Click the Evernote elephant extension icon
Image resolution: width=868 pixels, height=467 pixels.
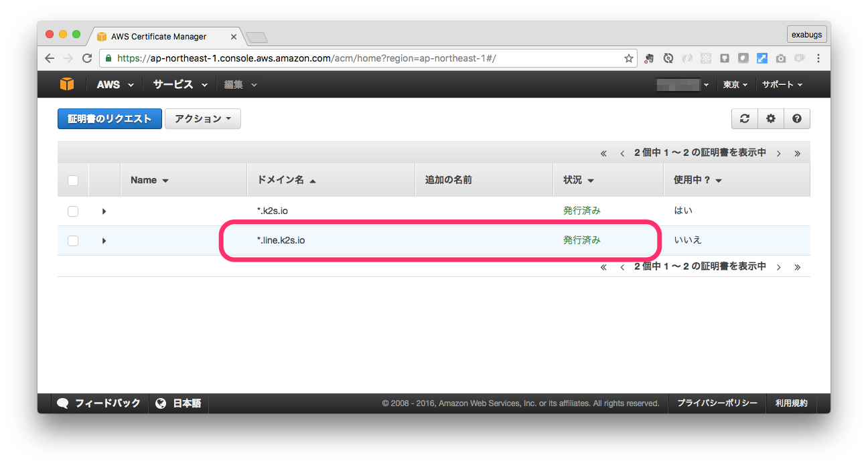[x=649, y=58]
